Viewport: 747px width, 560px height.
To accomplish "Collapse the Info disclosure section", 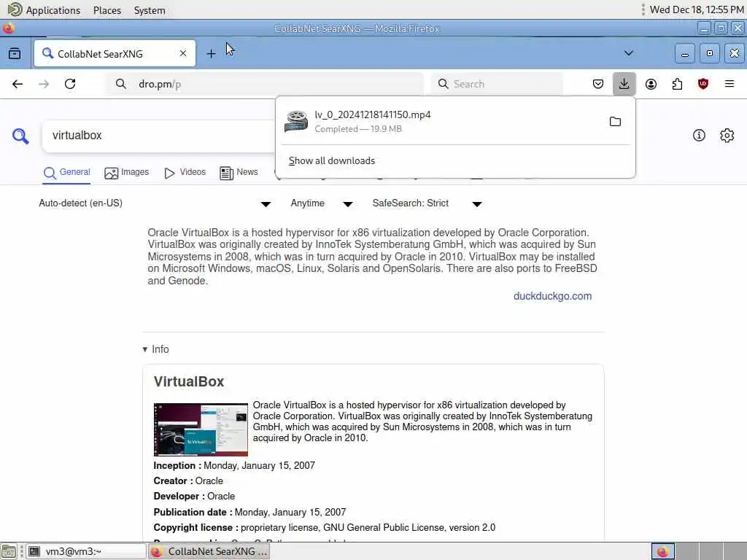I will click(156, 349).
